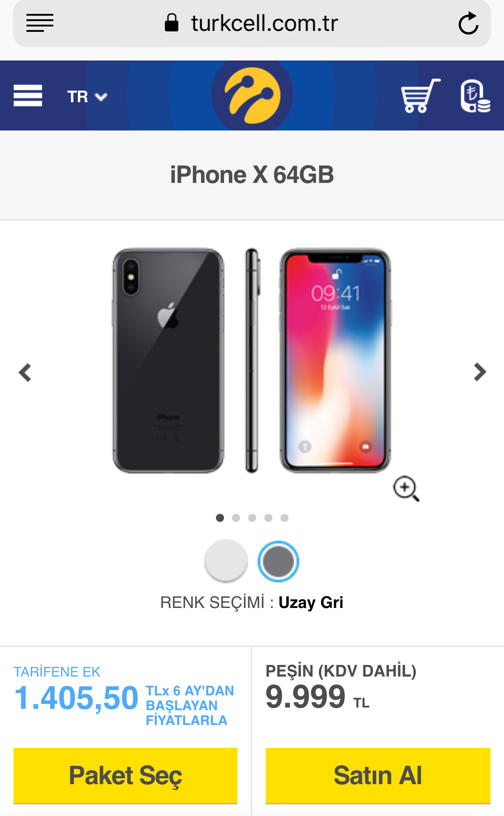The width and height of the screenshot is (504, 816).
Task: Jump to the fifth carousel dot
Action: tap(284, 518)
